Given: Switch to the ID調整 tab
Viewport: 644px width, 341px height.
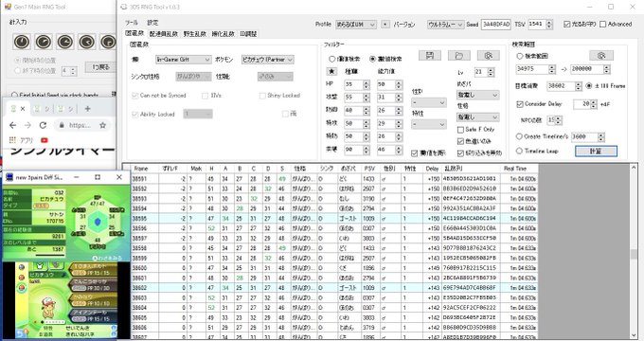Looking at the screenshot, I should pyautogui.click(x=248, y=34).
